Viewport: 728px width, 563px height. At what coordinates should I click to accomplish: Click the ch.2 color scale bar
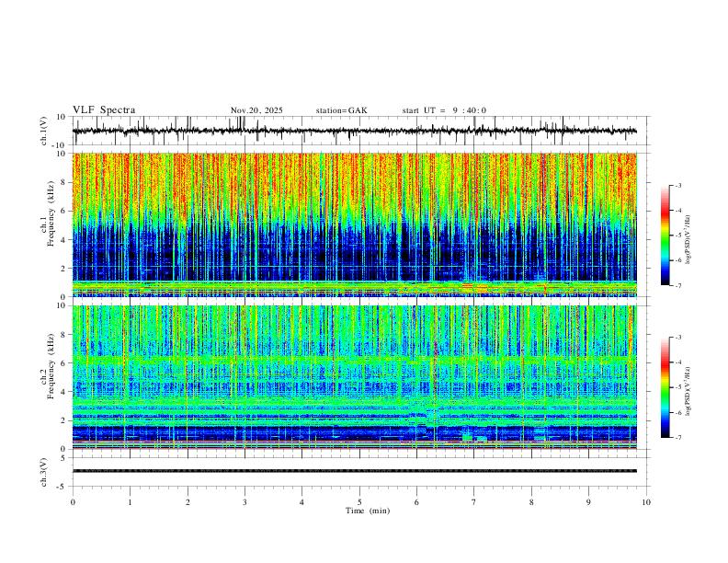pos(665,387)
